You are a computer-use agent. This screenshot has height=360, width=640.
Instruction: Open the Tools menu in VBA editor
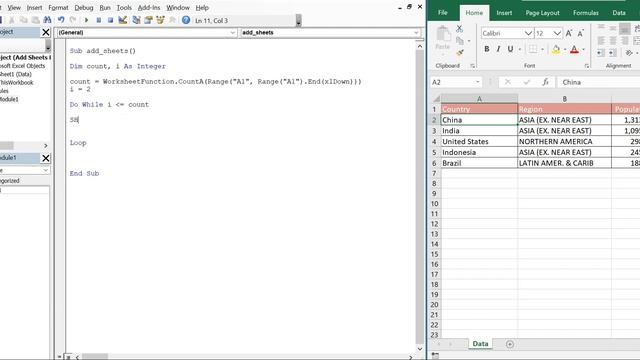[x=124, y=7]
